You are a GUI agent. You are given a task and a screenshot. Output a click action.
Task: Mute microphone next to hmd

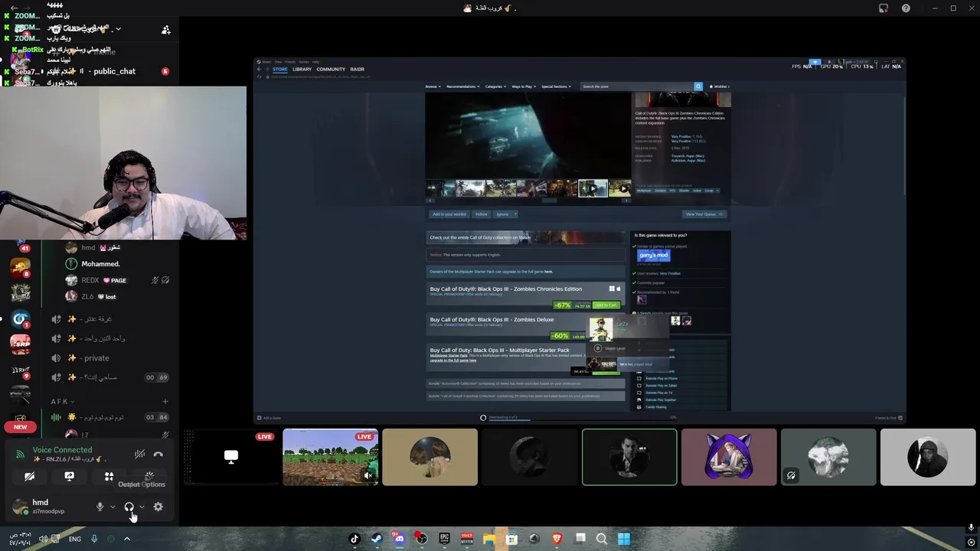tap(100, 507)
